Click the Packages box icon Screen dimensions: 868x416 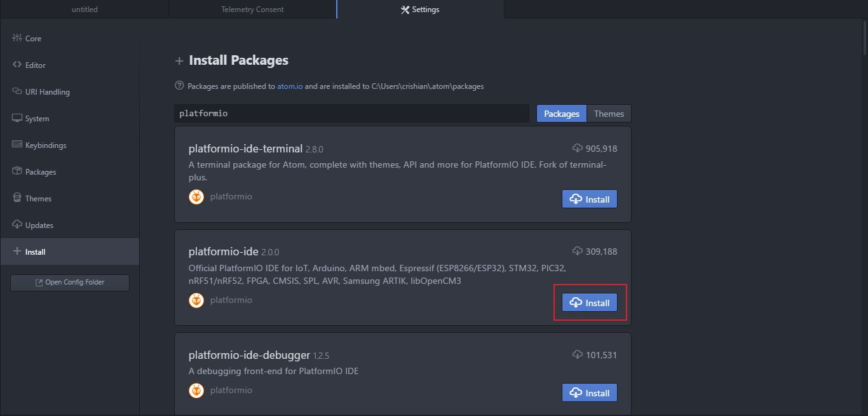[17, 171]
